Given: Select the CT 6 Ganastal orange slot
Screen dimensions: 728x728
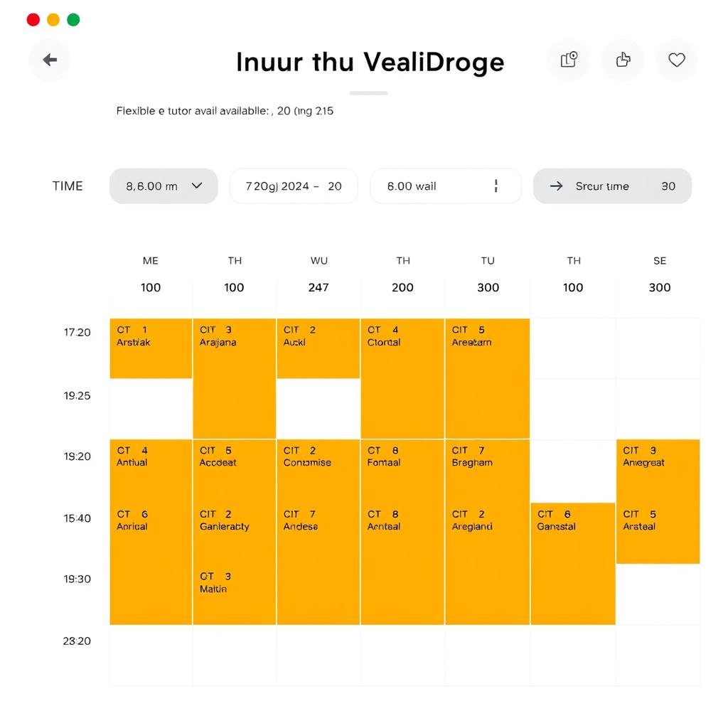Looking at the screenshot, I should pyautogui.click(x=572, y=562).
